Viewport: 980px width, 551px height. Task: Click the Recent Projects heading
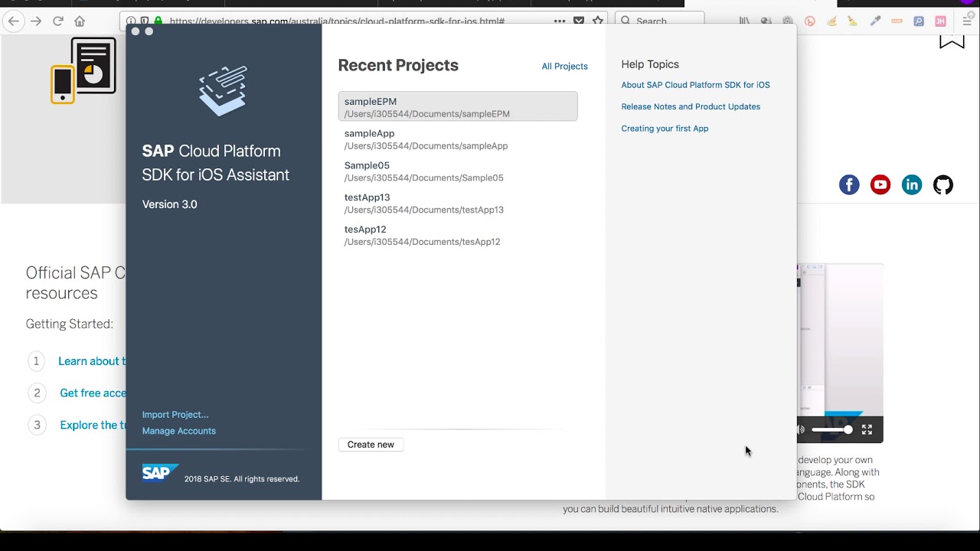coord(398,65)
